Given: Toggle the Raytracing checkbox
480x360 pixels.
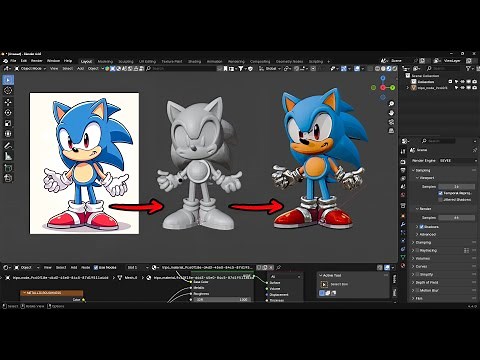Looking at the screenshot, I should (x=417, y=250).
